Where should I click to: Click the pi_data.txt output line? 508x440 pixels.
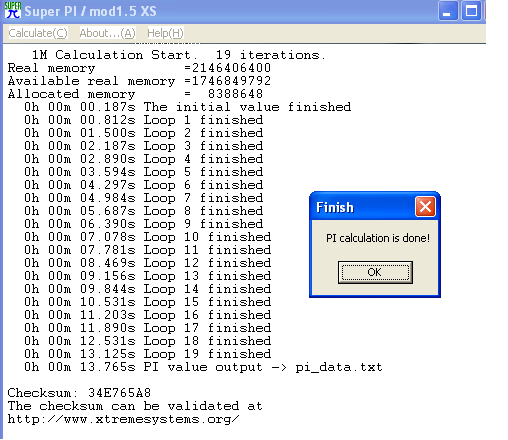click(x=203, y=367)
